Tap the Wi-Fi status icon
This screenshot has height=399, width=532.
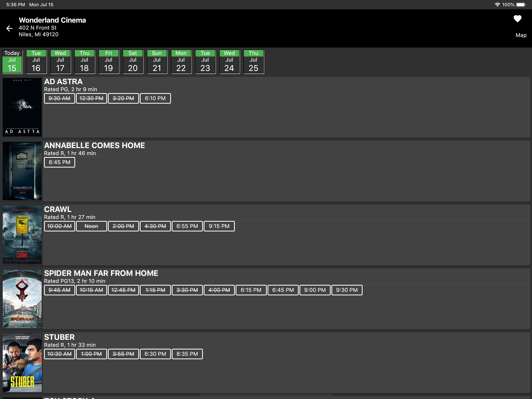pyautogui.click(x=497, y=4)
